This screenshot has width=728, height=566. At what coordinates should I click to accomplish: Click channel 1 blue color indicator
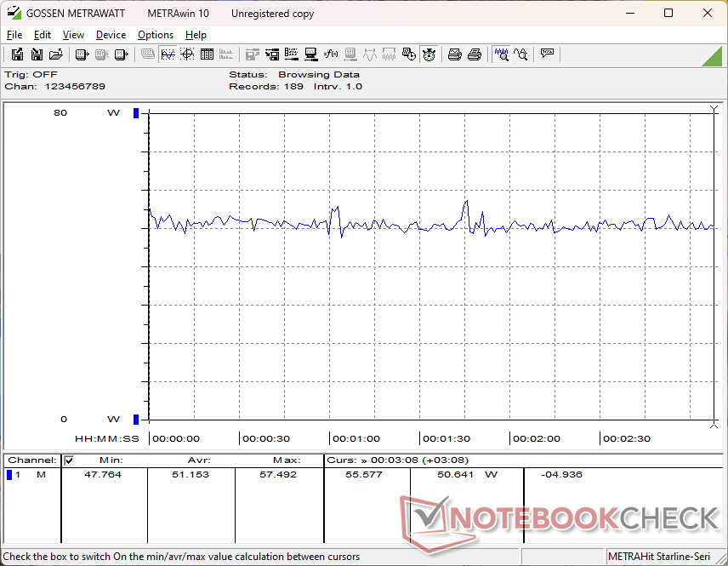[9, 475]
